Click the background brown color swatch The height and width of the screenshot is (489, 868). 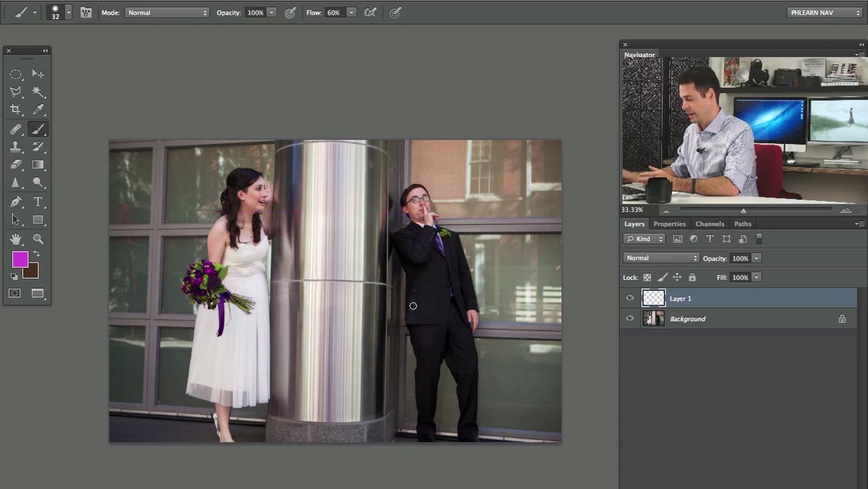tap(33, 273)
